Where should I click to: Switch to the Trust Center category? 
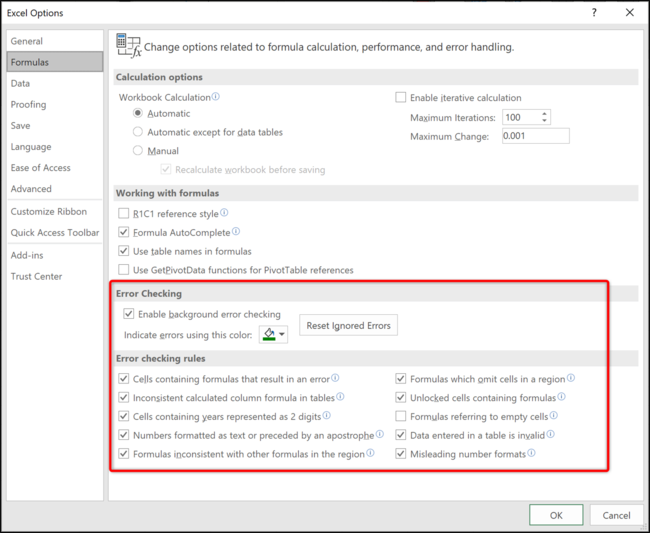pyautogui.click(x=36, y=276)
